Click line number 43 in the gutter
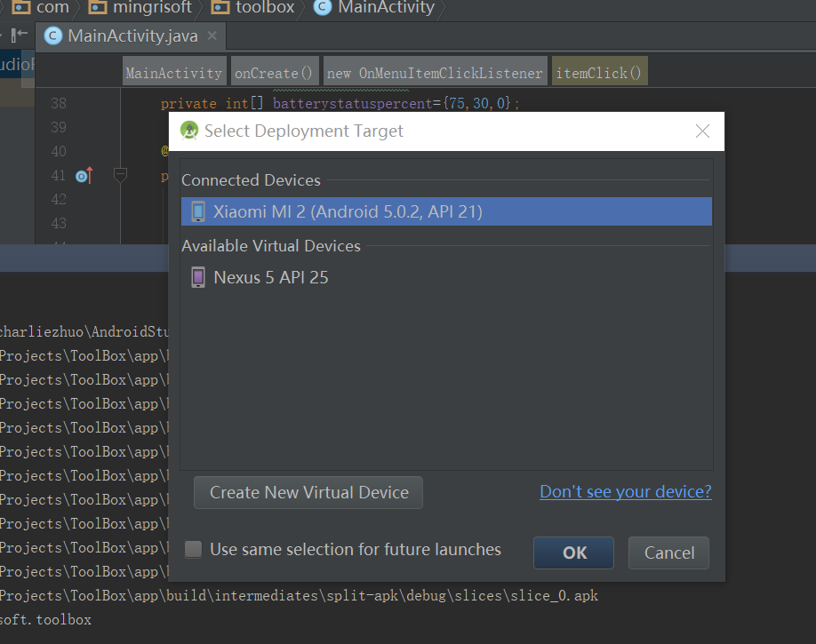This screenshot has height=644, width=816. [x=59, y=223]
